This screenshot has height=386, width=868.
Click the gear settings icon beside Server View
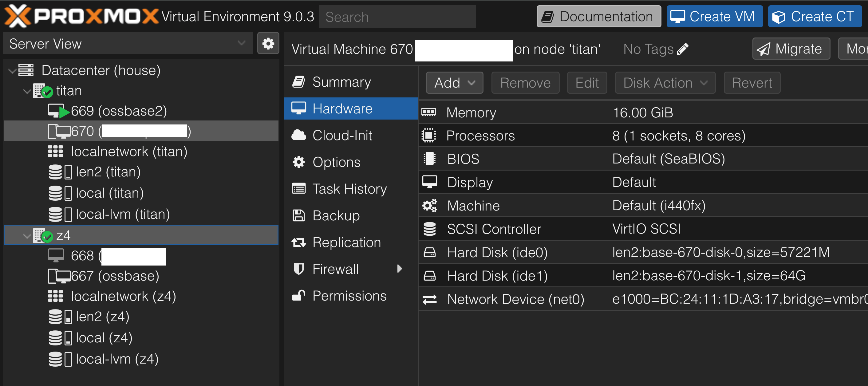pos(268,43)
